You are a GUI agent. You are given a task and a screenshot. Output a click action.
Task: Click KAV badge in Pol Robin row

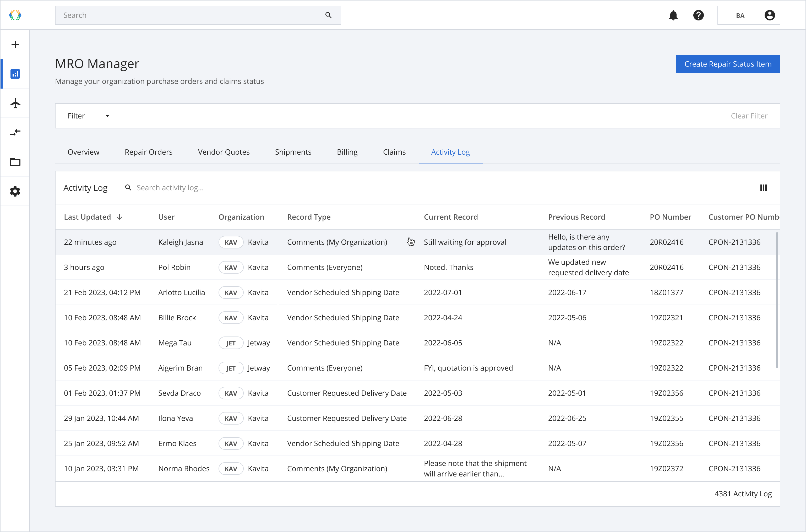231,267
